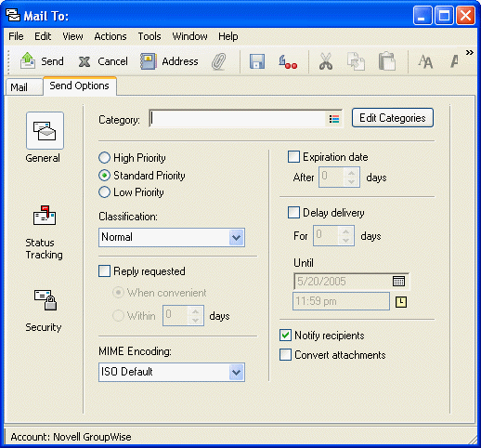This screenshot has height=448, width=481.
Task: Open the Classification dropdown
Action: point(236,238)
